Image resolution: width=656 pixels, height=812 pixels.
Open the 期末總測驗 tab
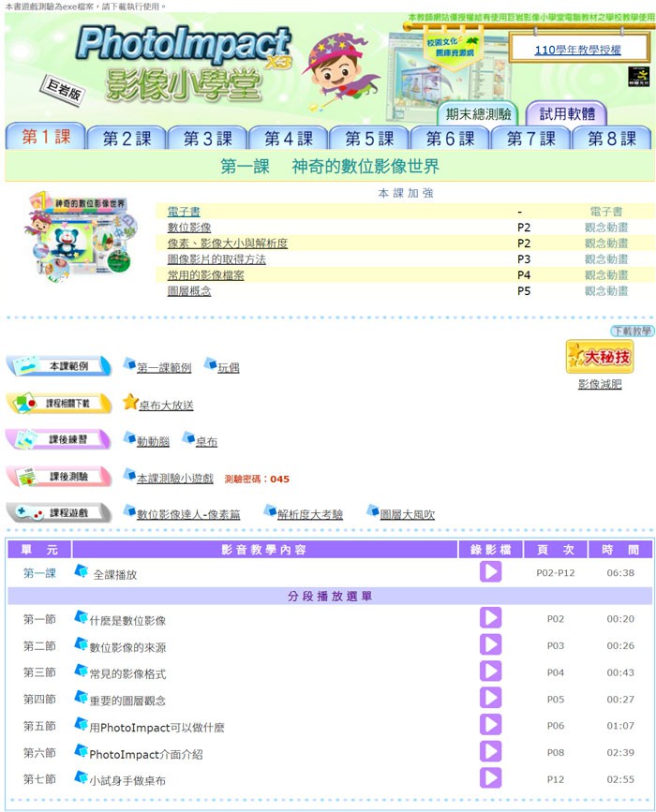pos(480,115)
